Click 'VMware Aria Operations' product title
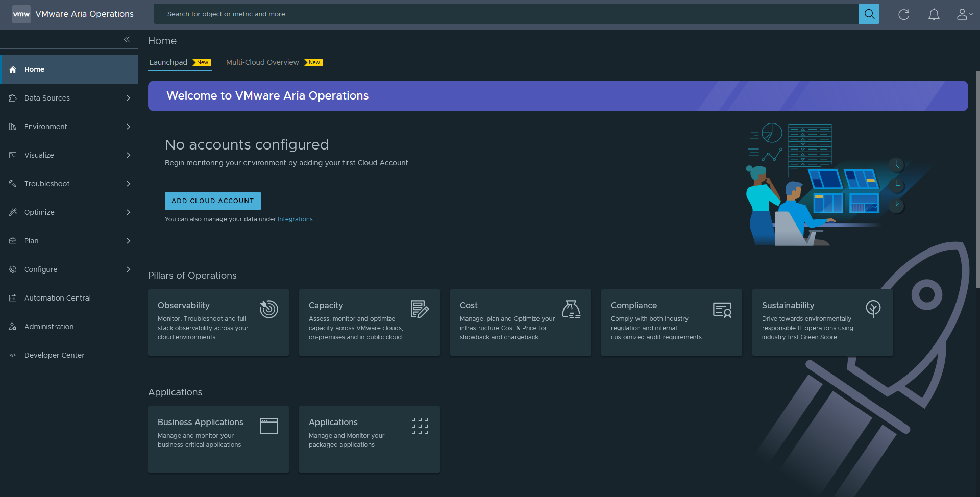Image resolution: width=980 pixels, height=497 pixels. point(85,14)
